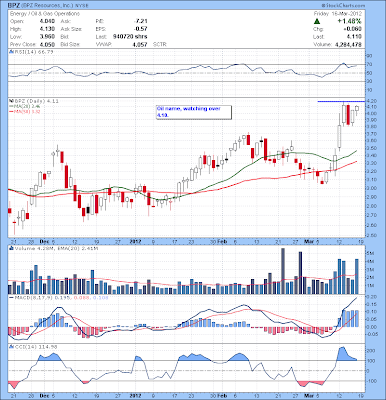Click the EPS value -0.57

140,29
